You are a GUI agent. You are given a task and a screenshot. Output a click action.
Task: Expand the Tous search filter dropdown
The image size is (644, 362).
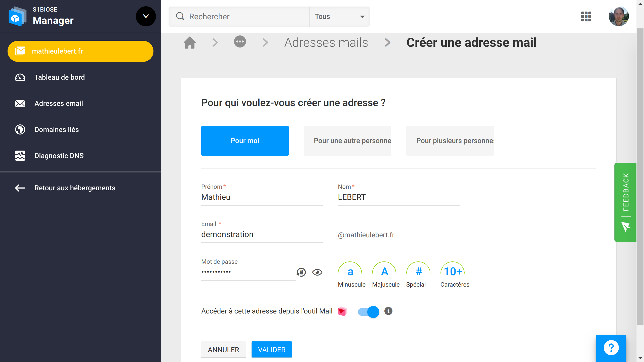click(x=339, y=16)
